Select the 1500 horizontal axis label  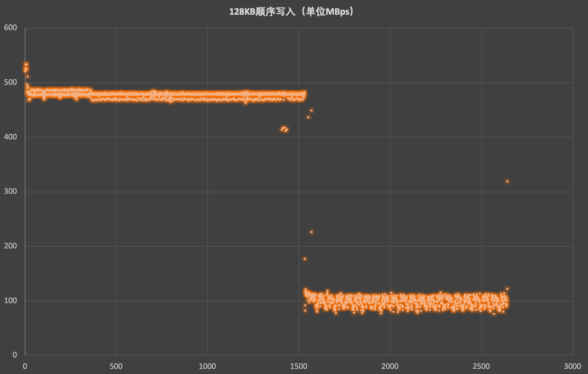point(299,366)
